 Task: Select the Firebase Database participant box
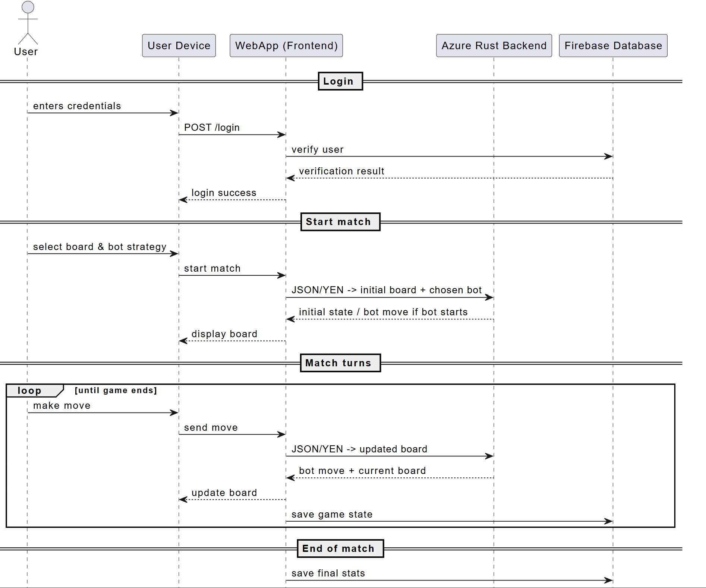click(612, 45)
